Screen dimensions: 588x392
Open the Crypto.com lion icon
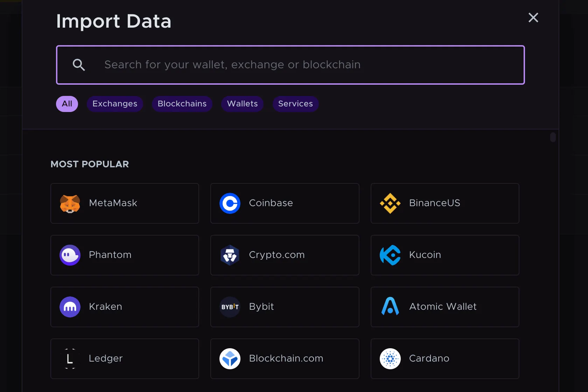[x=230, y=255]
